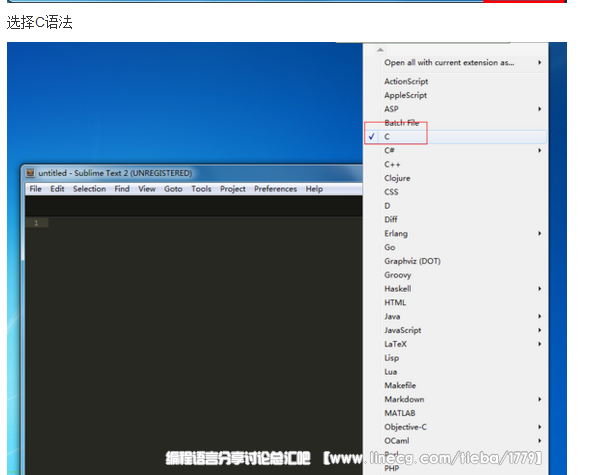Click line number 1 in editor gutter
The image size is (592, 475).
tap(36, 223)
